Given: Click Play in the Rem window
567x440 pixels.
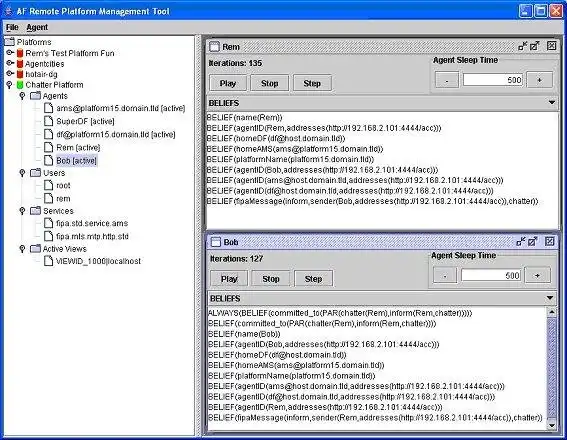Looking at the screenshot, I should pos(228,83).
